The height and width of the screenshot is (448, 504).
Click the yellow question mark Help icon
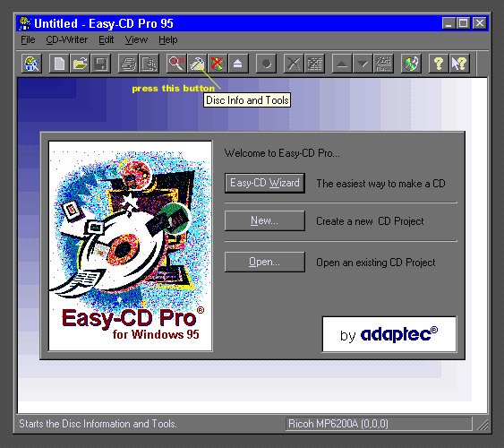(439, 64)
